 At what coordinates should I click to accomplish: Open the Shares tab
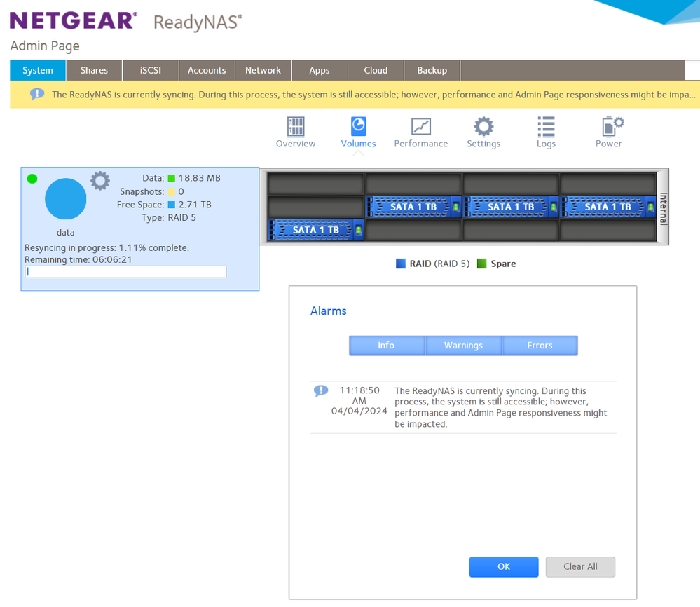click(x=94, y=70)
